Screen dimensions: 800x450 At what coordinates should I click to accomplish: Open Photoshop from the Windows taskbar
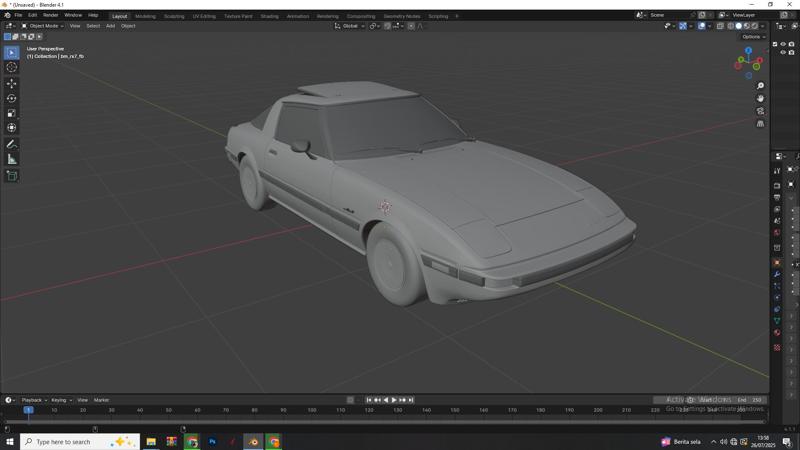[212, 441]
